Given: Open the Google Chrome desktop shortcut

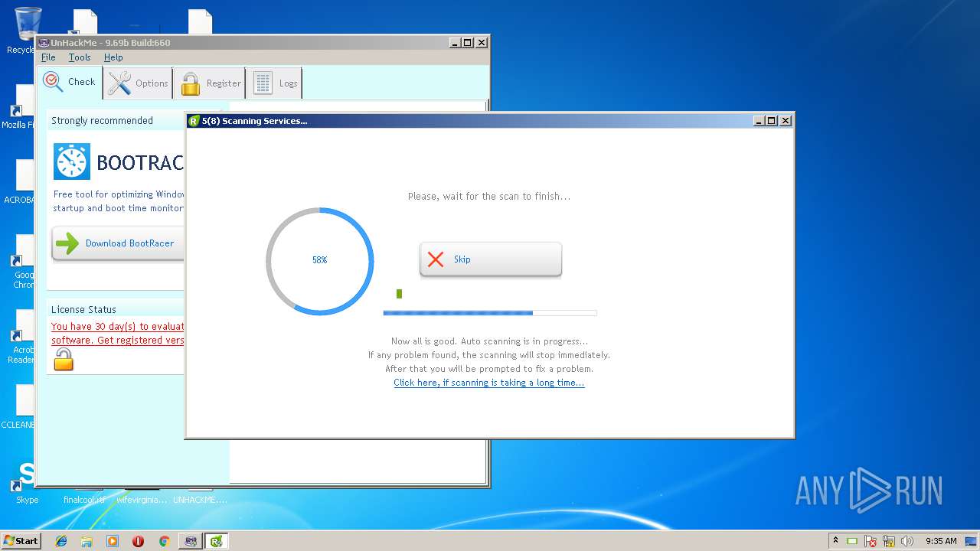Looking at the screenshot, I should (x=23, y=262).
